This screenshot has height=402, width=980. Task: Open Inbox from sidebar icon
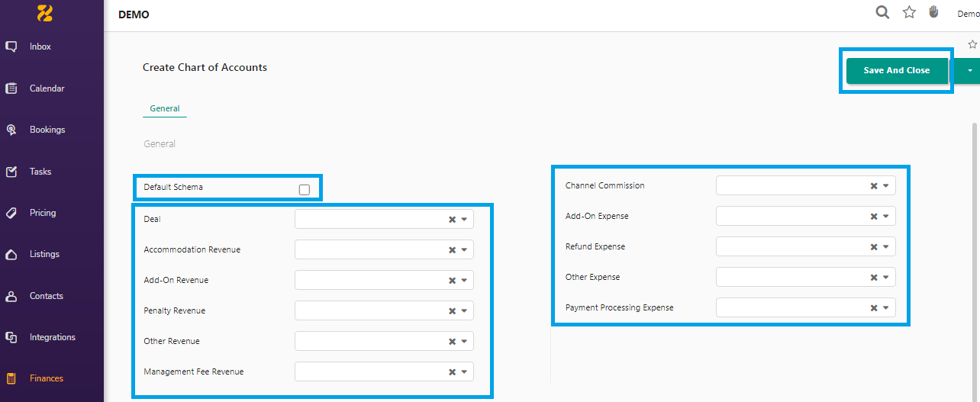11,47
